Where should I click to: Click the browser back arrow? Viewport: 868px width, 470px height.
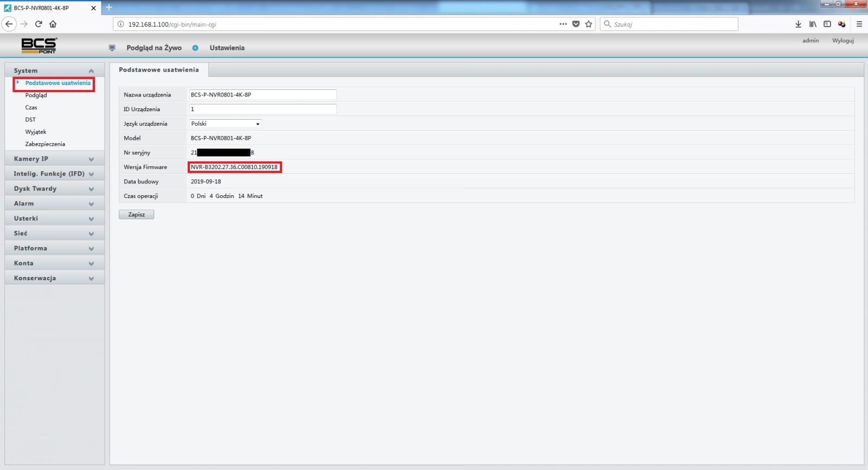click(x=9, y=24)
